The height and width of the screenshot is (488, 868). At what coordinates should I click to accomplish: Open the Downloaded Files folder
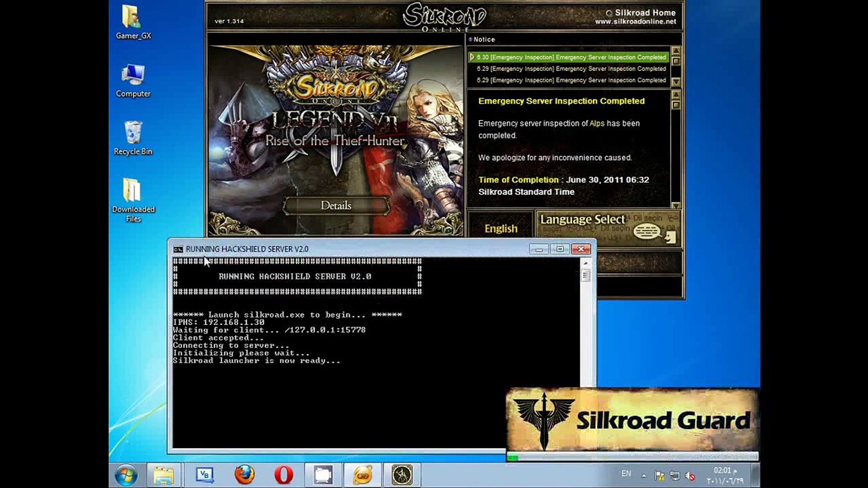coord(133,200)
